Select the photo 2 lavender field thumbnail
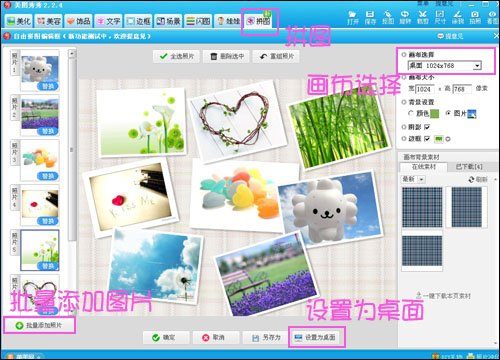Viewport: 500px width, 360px height. [40, 115]
